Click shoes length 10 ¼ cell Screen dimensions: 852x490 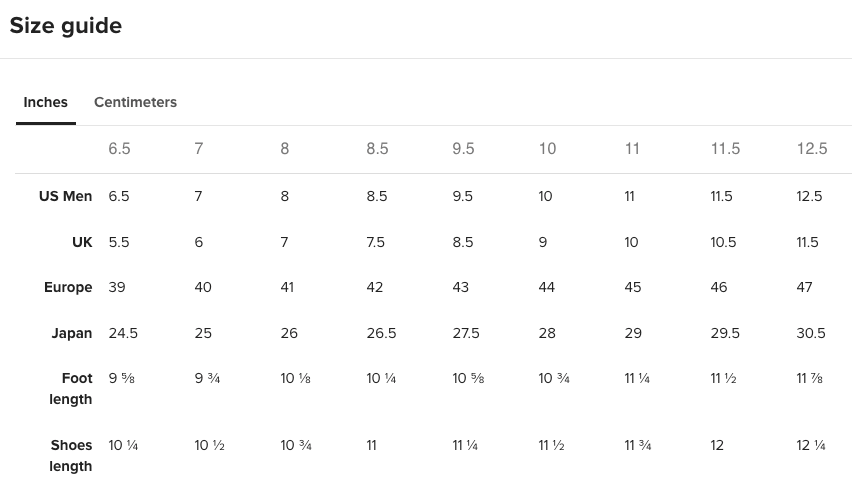(x=123, y=445)
